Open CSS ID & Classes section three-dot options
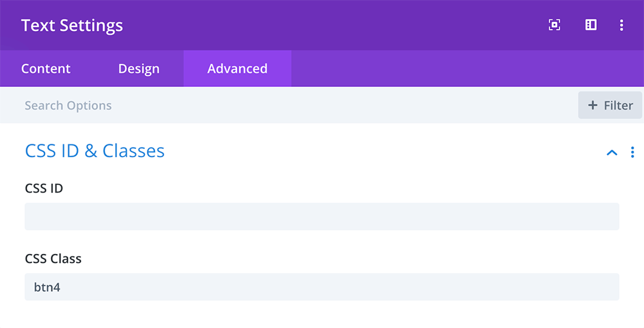644x328 pixels. click(632, 152)
